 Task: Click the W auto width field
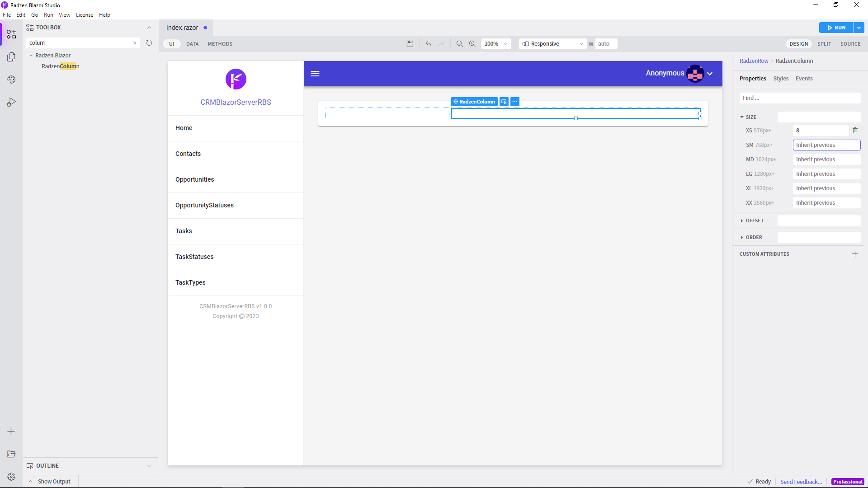(606, 44)
